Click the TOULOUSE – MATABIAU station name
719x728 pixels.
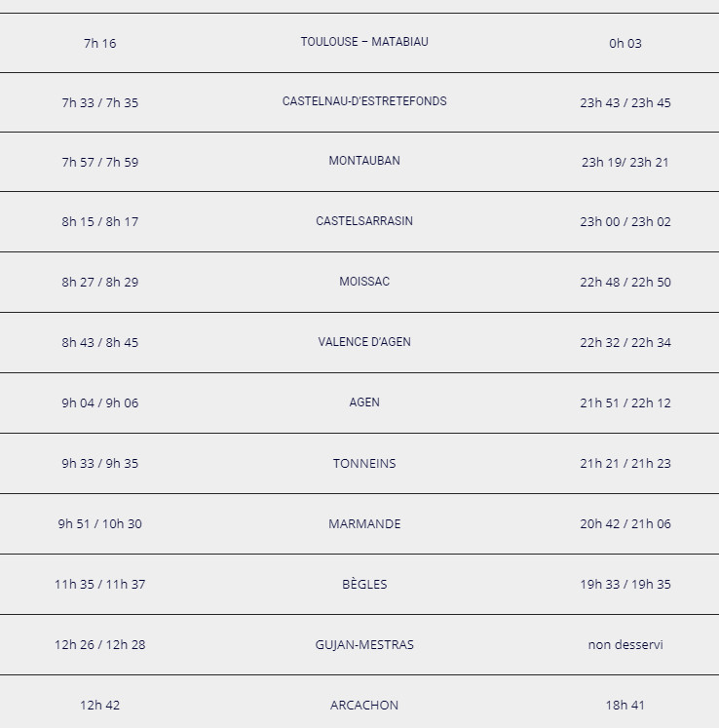click(x=364, y=42)
